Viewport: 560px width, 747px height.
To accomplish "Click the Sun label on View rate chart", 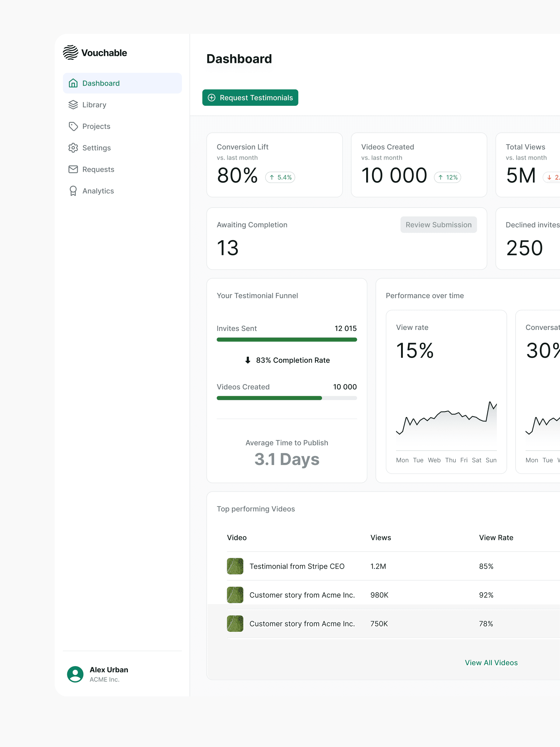I will (491, 460).
